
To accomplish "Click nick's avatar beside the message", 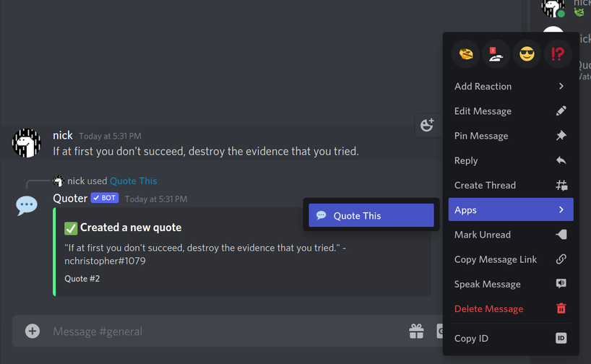I will (27, 143).
